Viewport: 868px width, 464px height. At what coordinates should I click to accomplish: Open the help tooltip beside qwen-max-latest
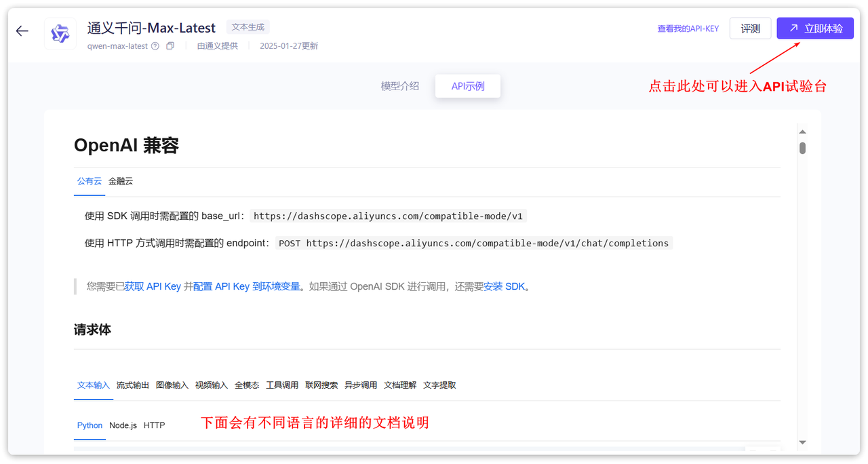coord(155,45)
